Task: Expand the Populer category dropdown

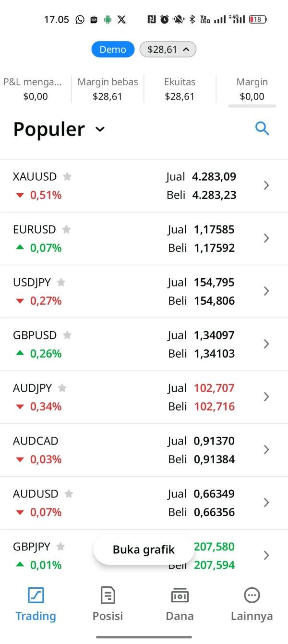Action: coord(100,129)
